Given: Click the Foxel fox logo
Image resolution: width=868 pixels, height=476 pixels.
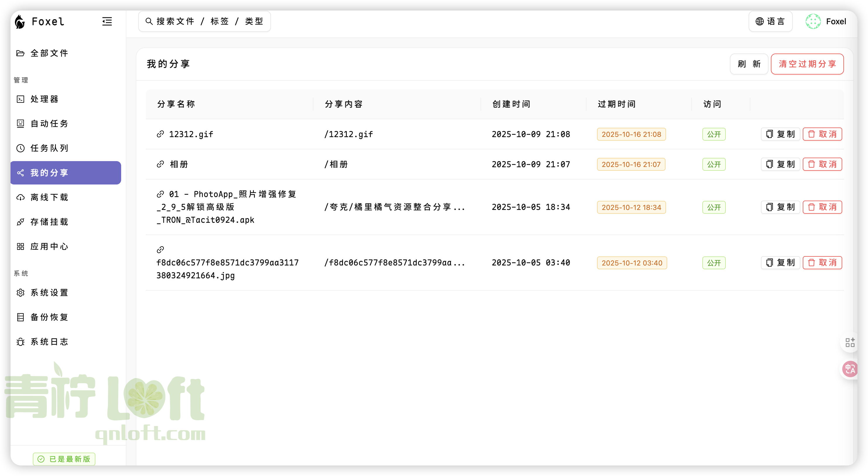Looking at the screenshot, I should point(20,22).
